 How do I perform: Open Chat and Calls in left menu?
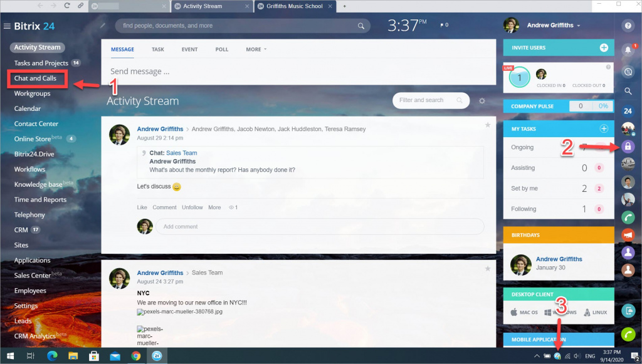35,78
